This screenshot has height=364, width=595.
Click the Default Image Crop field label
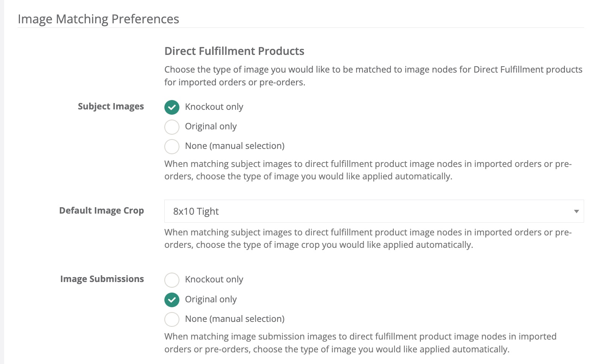102,211
